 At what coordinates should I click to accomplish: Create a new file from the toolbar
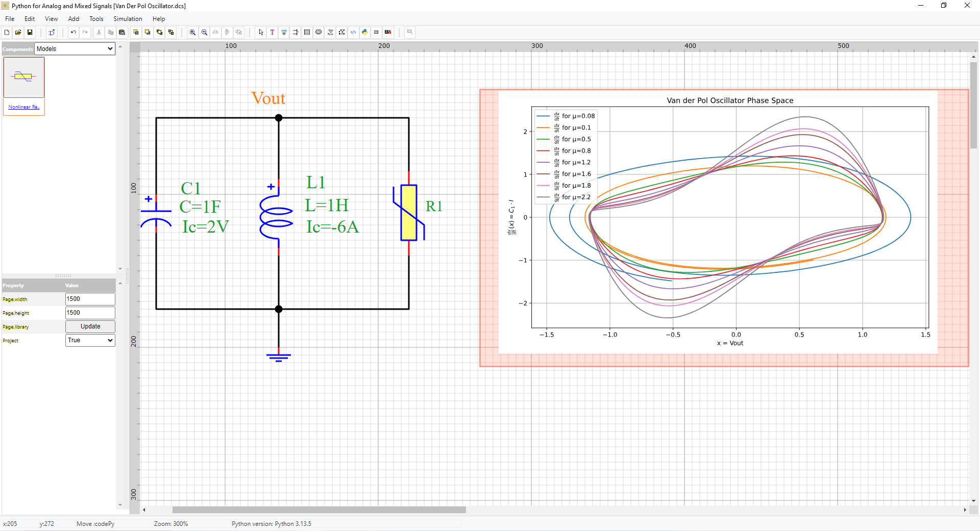[7, 32]
